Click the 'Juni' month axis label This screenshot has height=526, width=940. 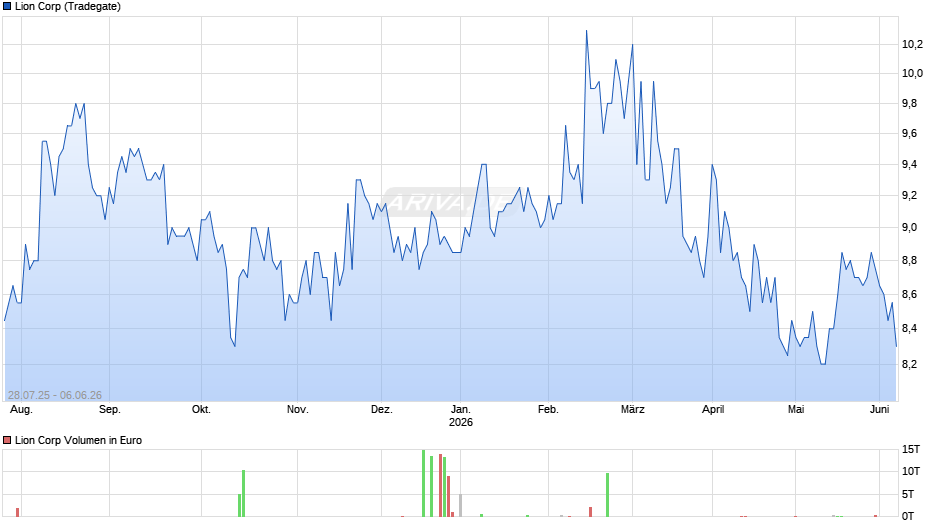pos(879,410)
